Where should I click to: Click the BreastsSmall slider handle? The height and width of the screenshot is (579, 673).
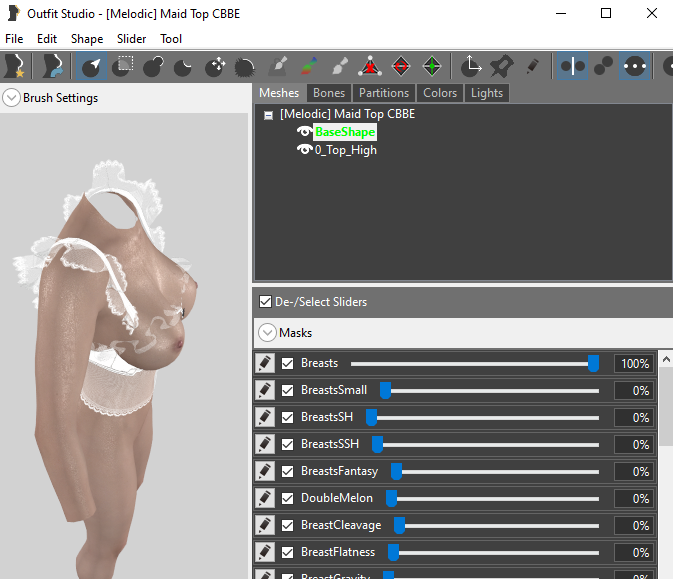pos(385,390)
